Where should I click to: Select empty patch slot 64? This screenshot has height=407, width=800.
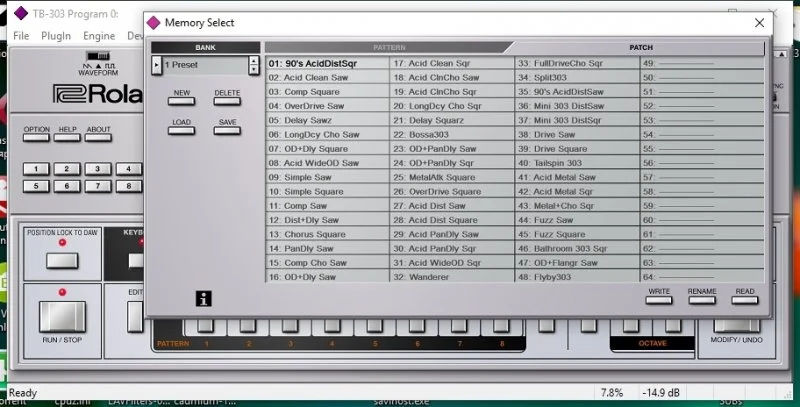[702, 276]
